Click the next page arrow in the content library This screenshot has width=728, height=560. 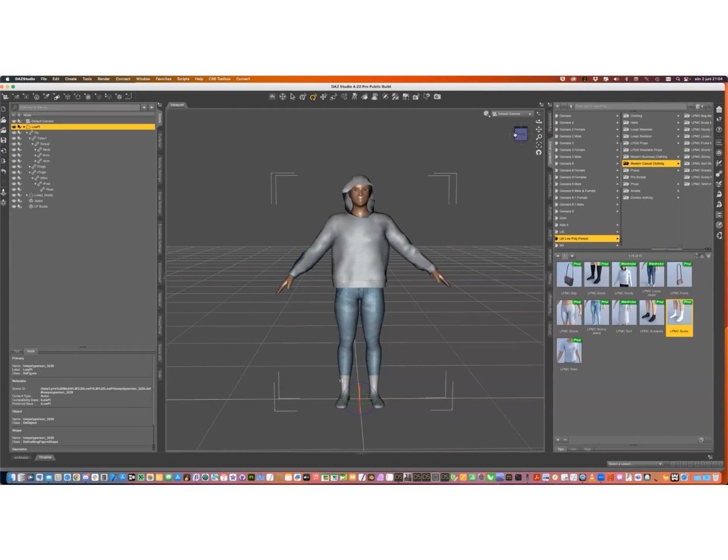(572, 256)
